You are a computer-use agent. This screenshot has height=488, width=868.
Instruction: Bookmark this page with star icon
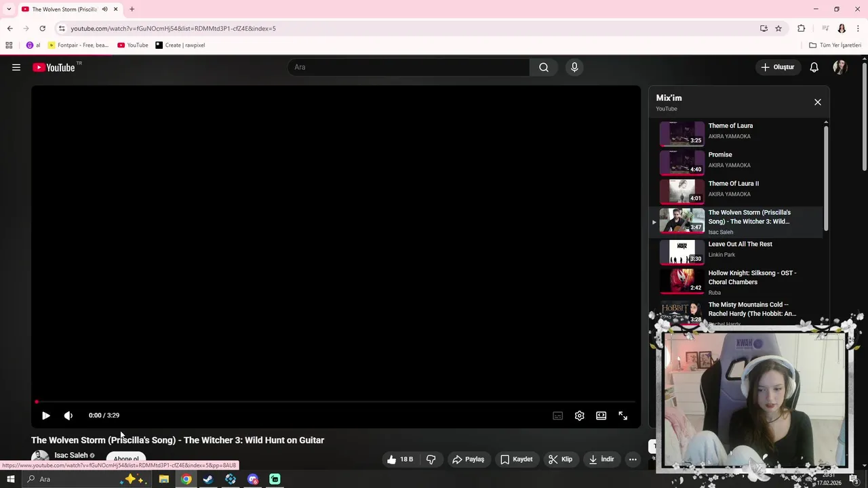(x=778, y=28)
